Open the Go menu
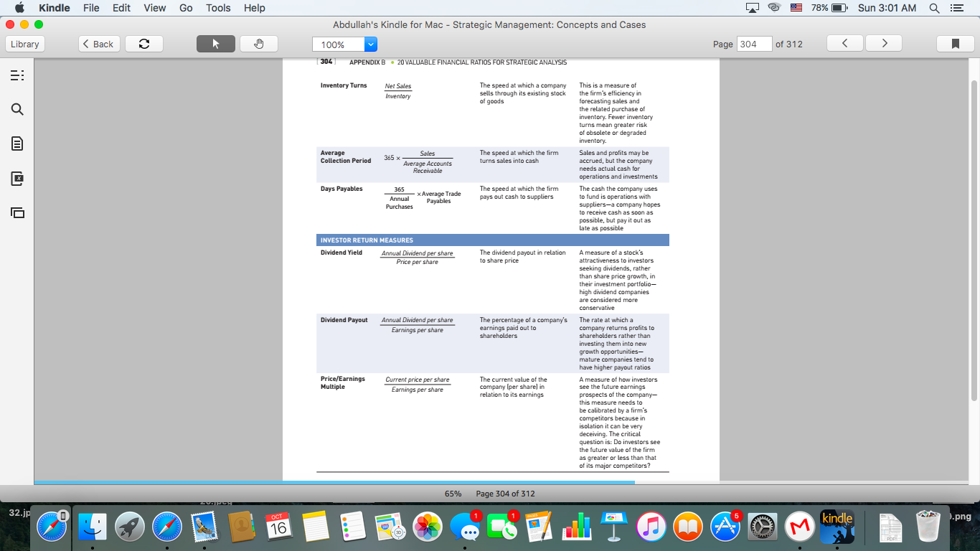The height and width of the screenshot is (551, 980). coord(186,8)
